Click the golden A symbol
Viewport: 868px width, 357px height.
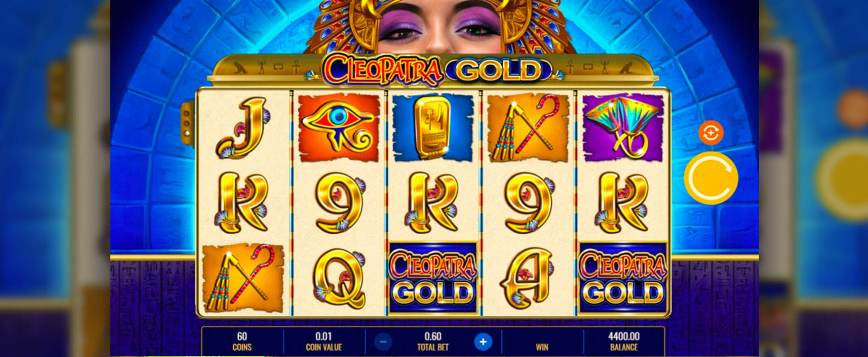coord(527,278)
